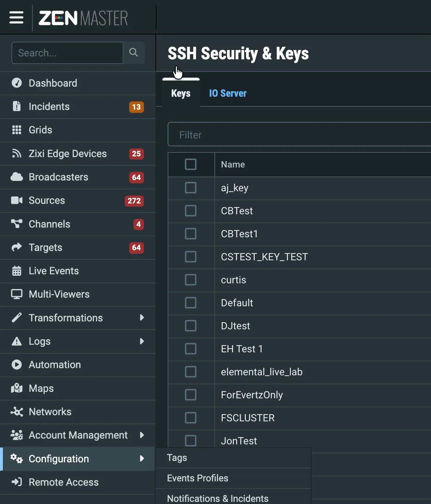The width and height of the screenshot is (431, 504).
Task: Click the Remote Access login icon
Action: click(x=17, y=482)
